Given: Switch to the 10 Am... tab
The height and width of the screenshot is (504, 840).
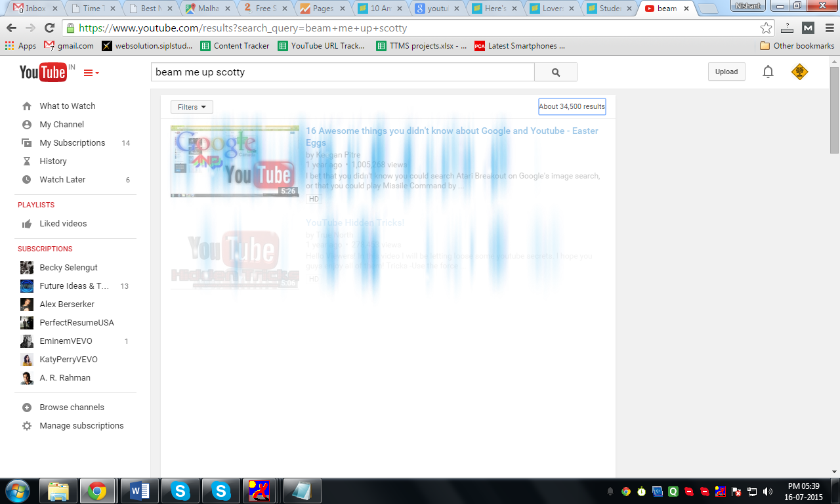Looking at the screenshot, I should click(x=381, y=9).
